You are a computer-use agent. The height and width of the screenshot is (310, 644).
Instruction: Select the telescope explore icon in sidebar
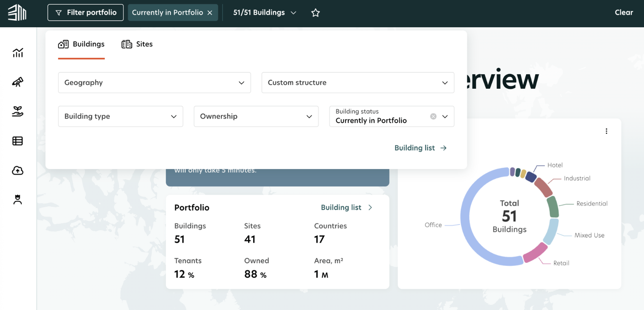(x=17, y=82)
